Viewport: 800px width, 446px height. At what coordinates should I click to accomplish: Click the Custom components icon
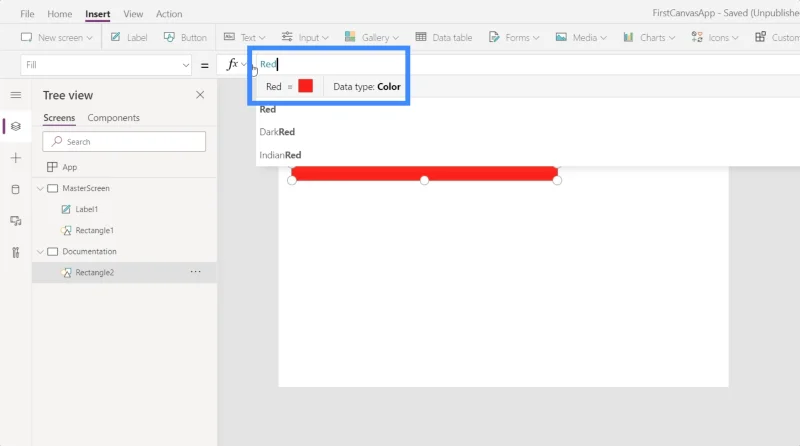click(x=760, y=37)
